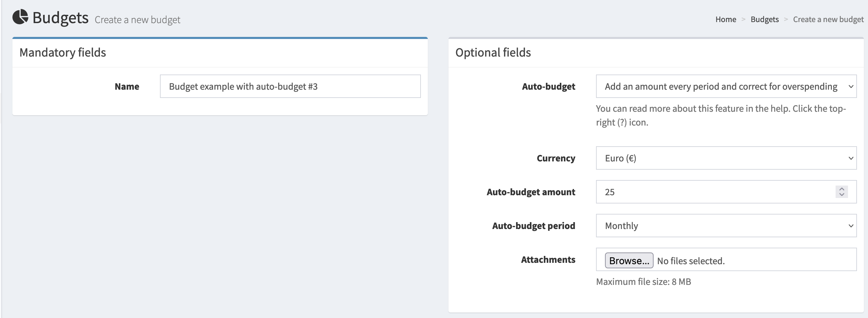The height and width of the screenshot is (318, 868).
Task: Click the stepper up arrow on amount field
Action: [x=842, y=189]
